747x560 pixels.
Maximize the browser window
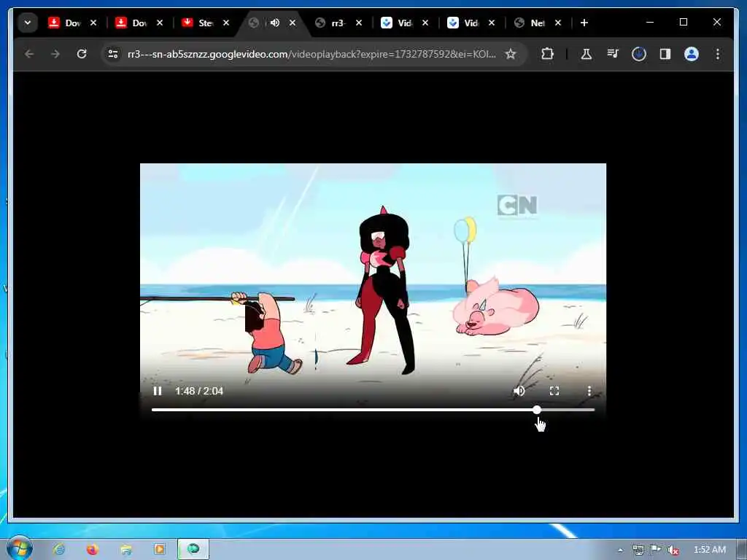pyautogui.click(x=683, y=22)
